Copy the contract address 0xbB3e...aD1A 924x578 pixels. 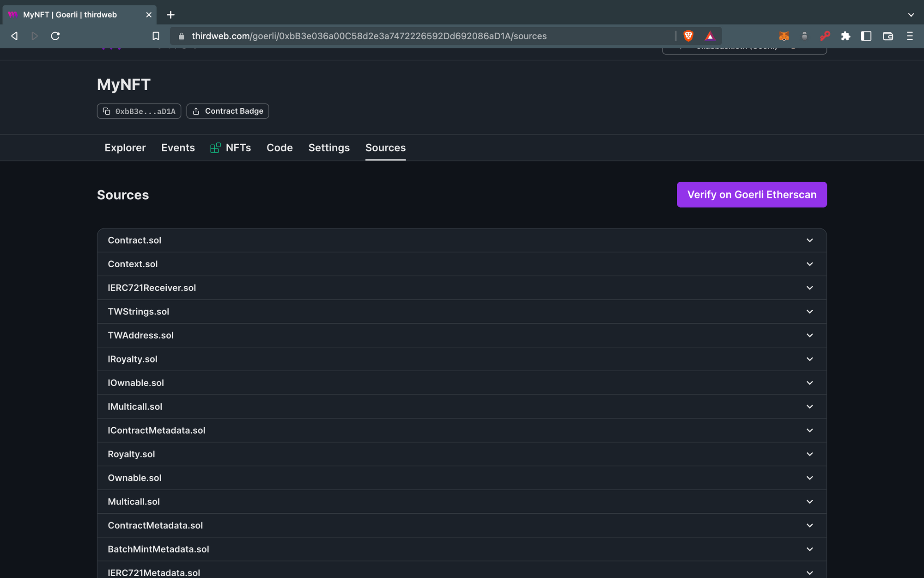click(x=139, y=111)
